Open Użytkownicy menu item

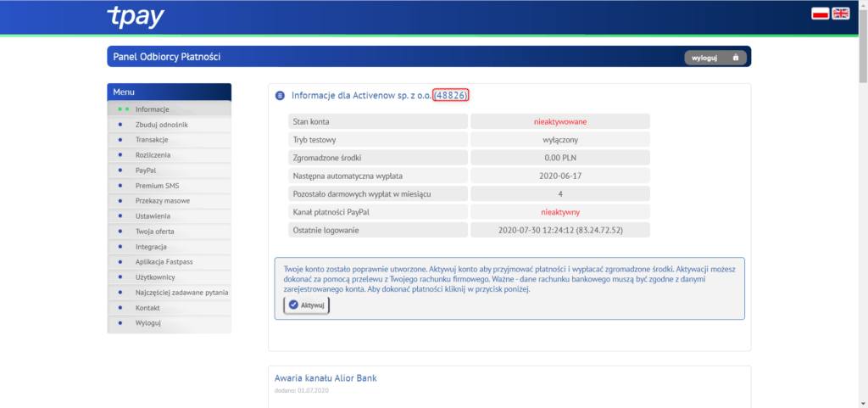click(170, 277)
